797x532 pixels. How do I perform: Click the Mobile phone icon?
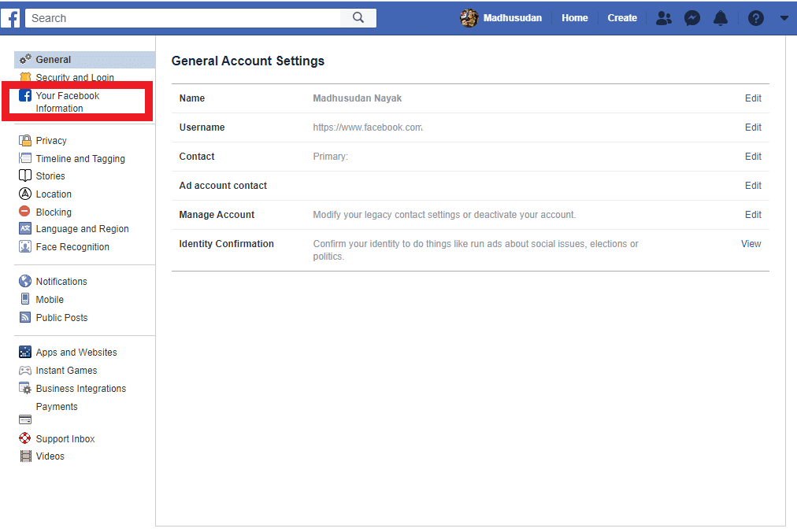tap(25, 299)
